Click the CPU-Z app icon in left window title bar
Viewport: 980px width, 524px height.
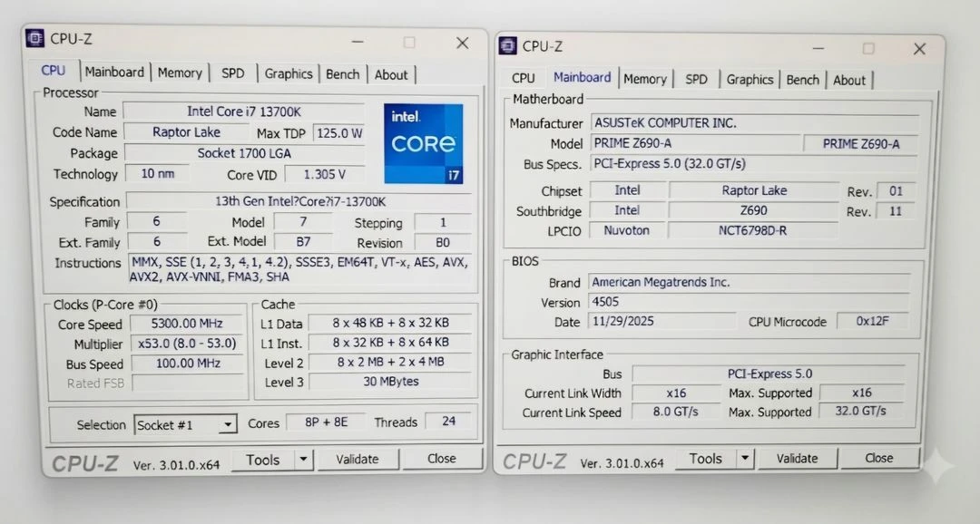(35, 39)
